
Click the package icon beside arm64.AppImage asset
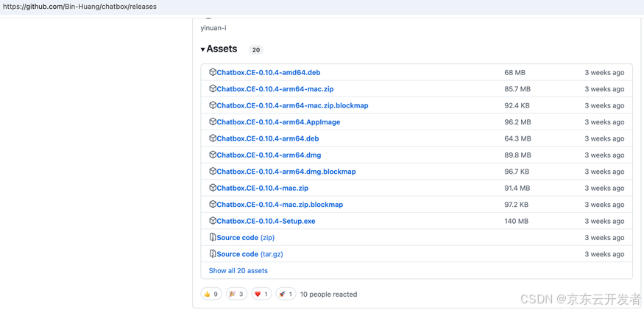(x=213, y=121)
